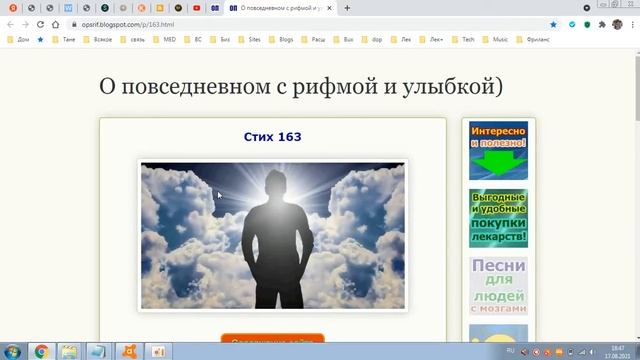640x360 pixels.
Task: Open the file explorer taskbar icon
Action: 69,351
